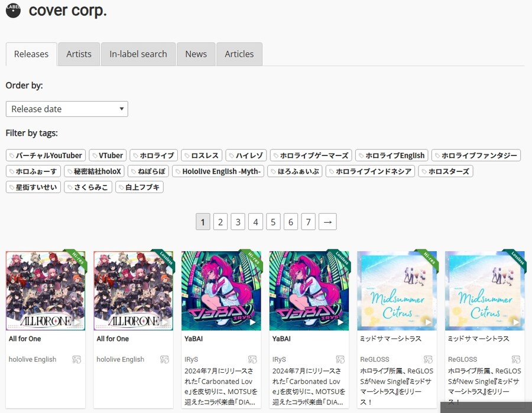
Task: Click the related-artist icon on Hi-res ReGLOSS card
Action: (x=428, y=359)
